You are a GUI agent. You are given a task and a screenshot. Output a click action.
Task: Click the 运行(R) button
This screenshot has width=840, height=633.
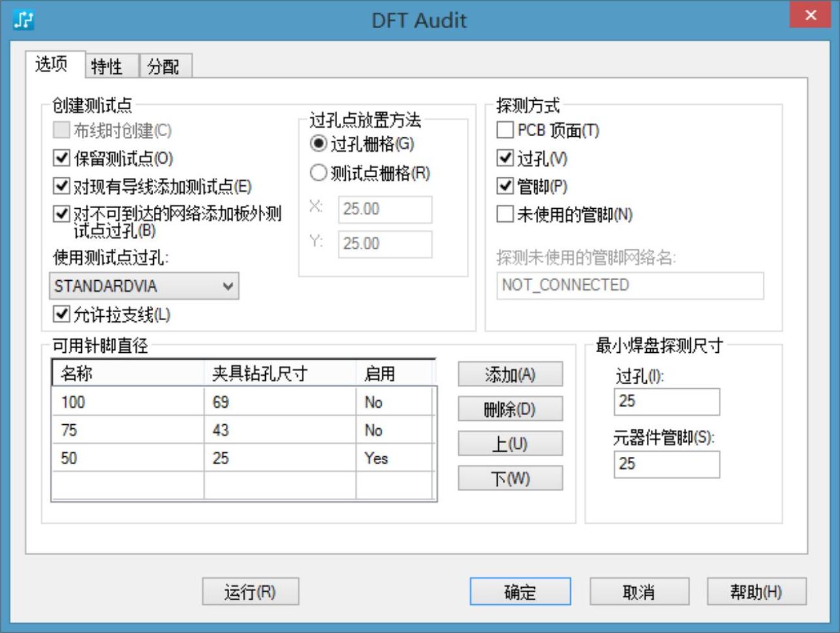(250, 592)
